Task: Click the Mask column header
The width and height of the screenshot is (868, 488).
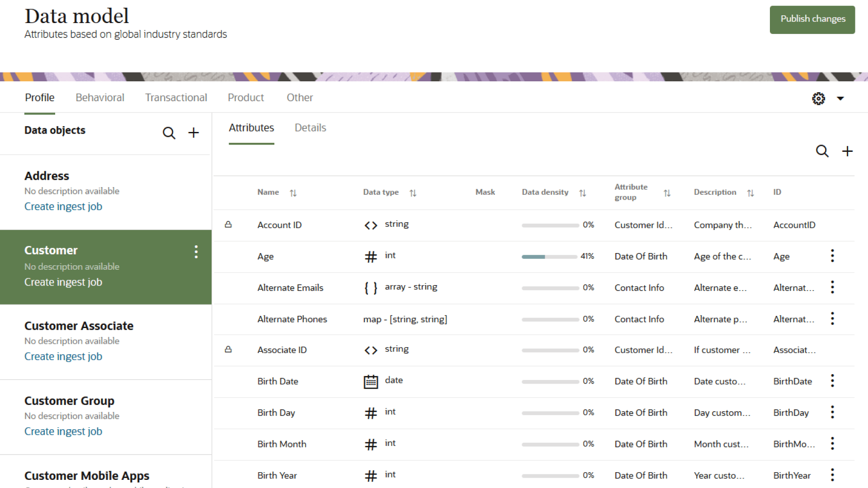Action: [x=485, y=192]
